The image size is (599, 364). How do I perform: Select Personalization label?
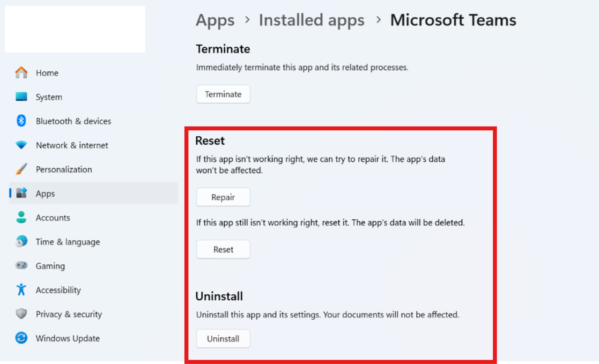[x=64, y=169]
